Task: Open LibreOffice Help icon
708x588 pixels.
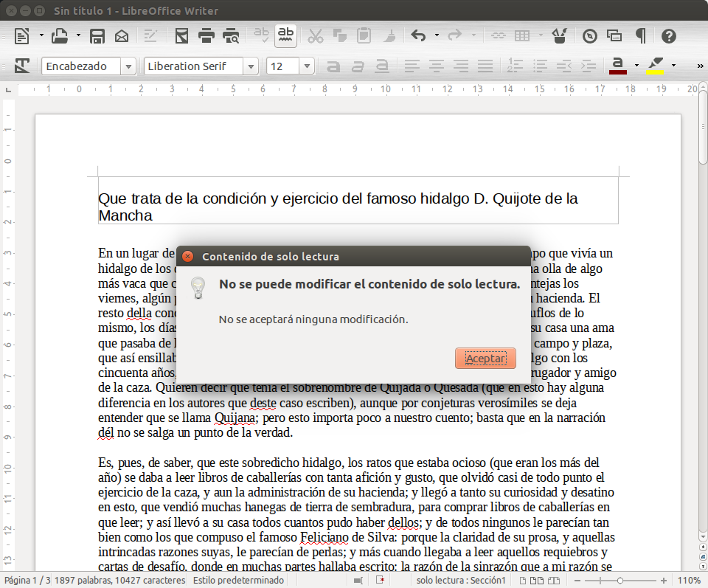Action: (669, 35)
